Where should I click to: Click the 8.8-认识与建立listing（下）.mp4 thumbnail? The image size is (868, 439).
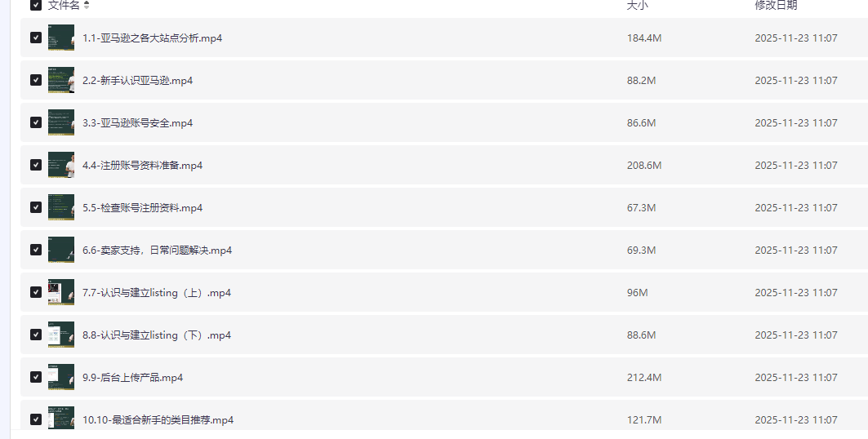pos(61,335)
